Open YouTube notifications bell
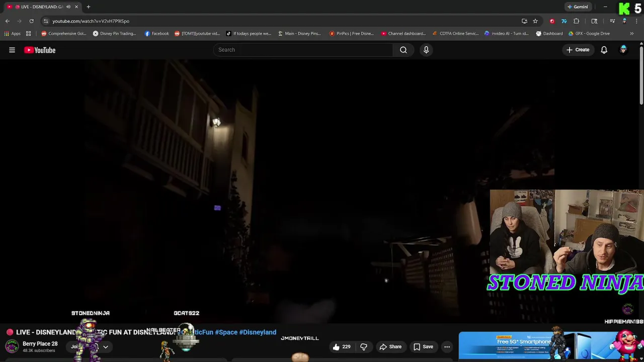 pyautogui.click(x=604, y=50)
